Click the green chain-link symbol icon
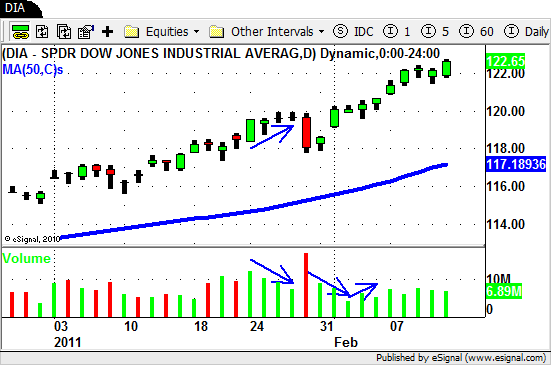 coord(20,32)
